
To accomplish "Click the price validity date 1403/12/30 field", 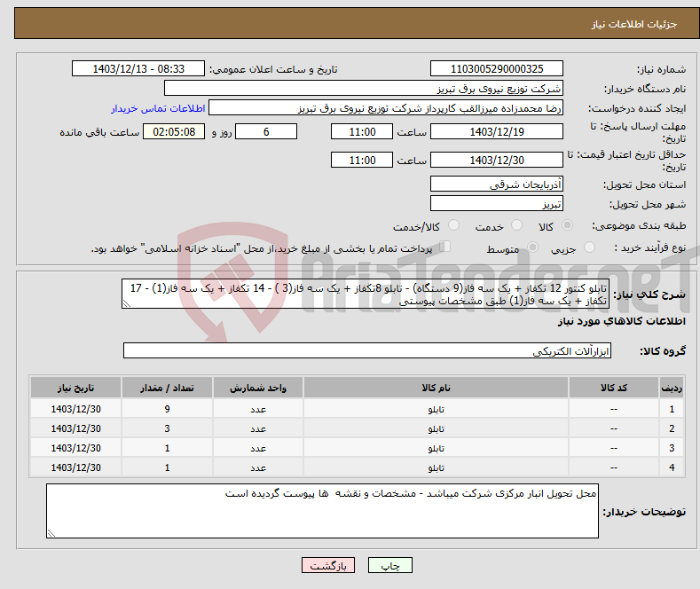I will tap(497, 160).
